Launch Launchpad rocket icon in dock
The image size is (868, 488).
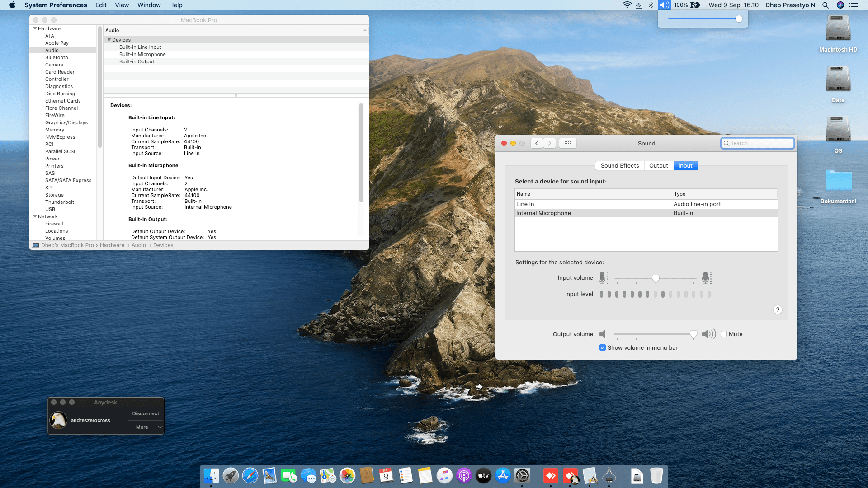click(231, 475)
